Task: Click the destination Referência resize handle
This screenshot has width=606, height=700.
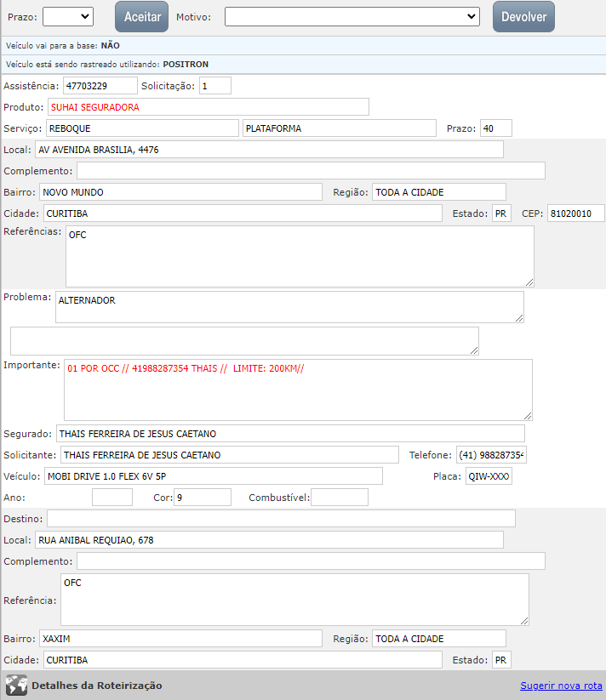Action: pos(525,621)
